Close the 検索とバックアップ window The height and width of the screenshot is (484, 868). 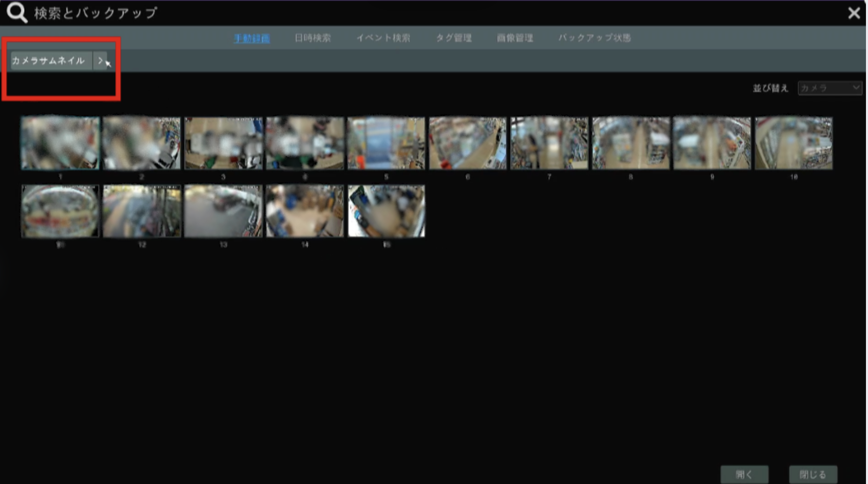coord(854,13)
